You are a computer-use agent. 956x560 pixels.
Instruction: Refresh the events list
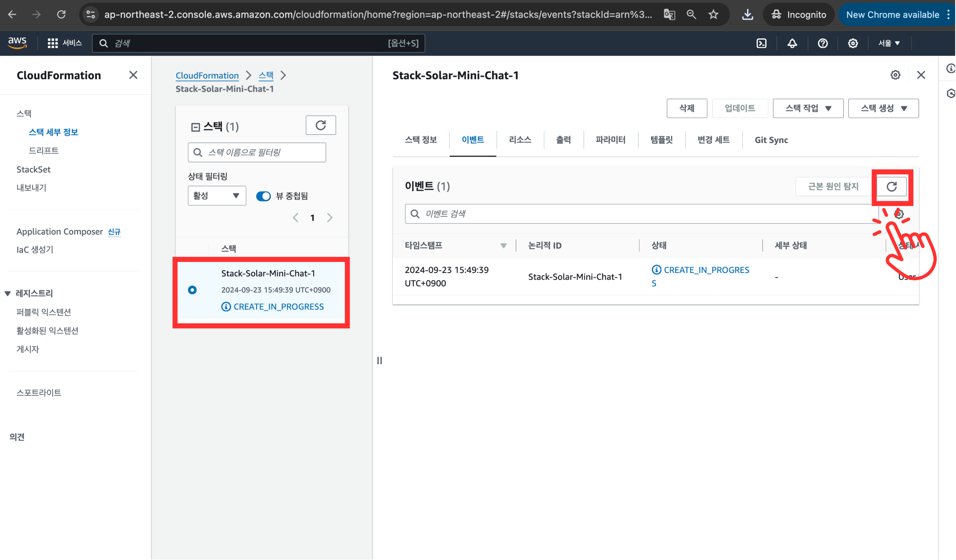point(892,187)
